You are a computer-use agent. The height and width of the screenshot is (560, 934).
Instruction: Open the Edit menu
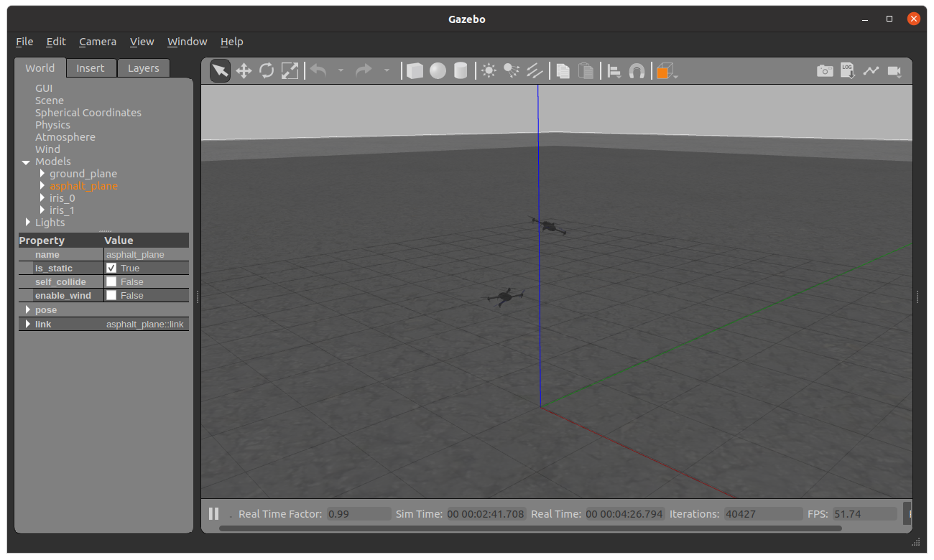(x=56, y=42)
